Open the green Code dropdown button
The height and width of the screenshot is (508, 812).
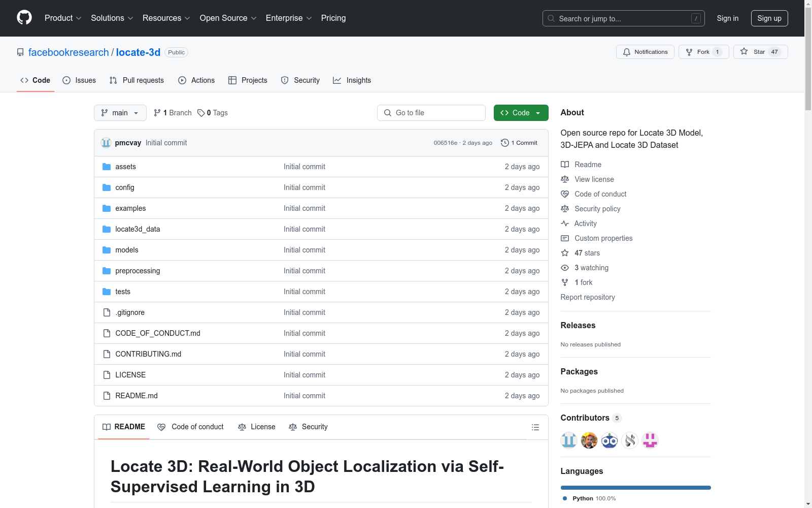pos(521,113)
